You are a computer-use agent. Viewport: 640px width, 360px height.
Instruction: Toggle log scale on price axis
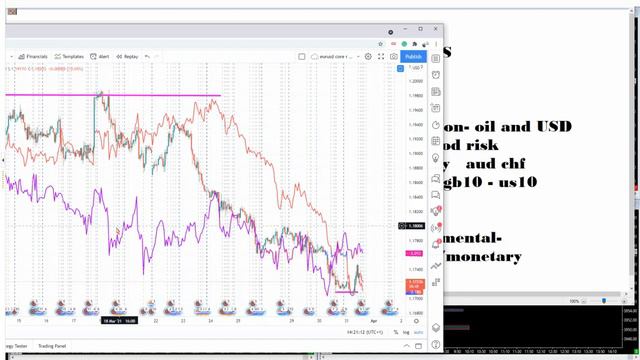pyautogui.click(x=406, y=332)
